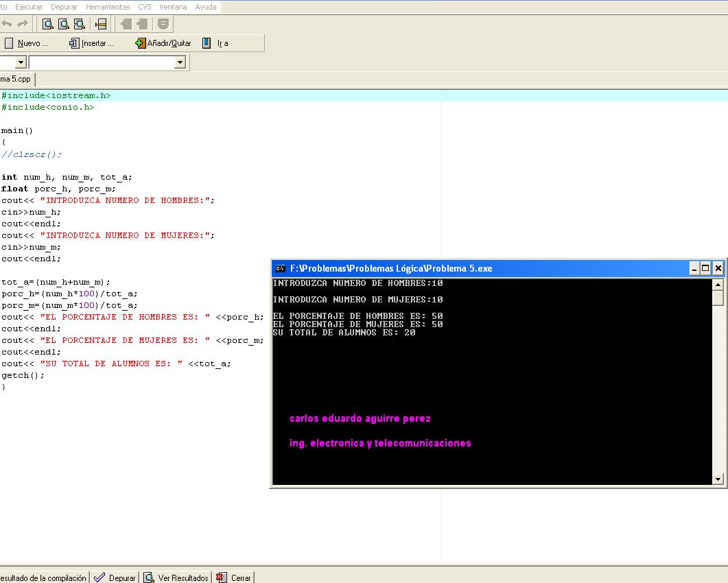
Task: Click the Go to line icon
Action: pos(101,24)
